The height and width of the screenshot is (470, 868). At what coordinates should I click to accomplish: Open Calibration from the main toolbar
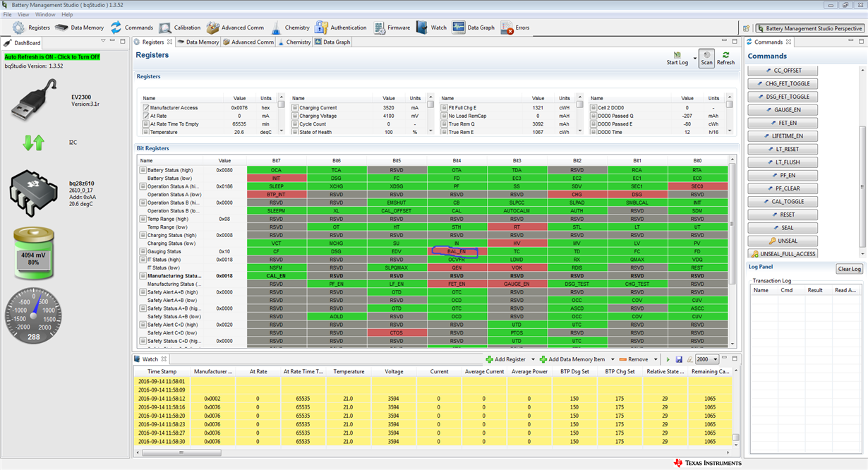click(179, 28)
